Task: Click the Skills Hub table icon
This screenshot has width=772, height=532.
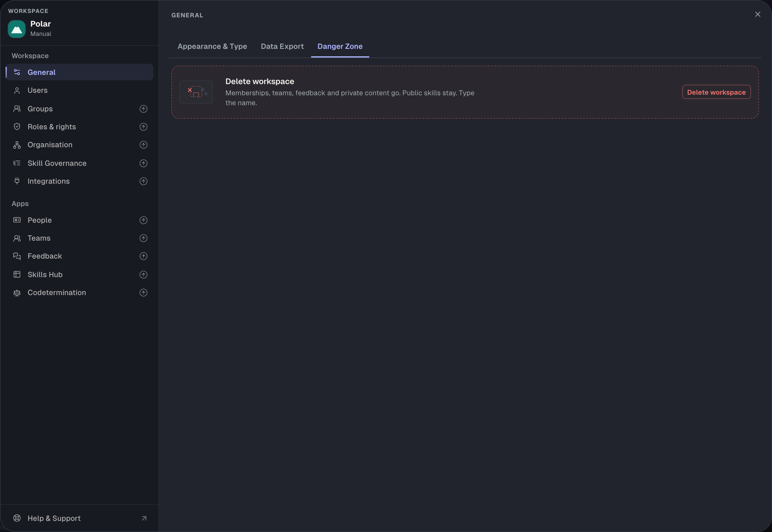Action: (x=17, y=274)
